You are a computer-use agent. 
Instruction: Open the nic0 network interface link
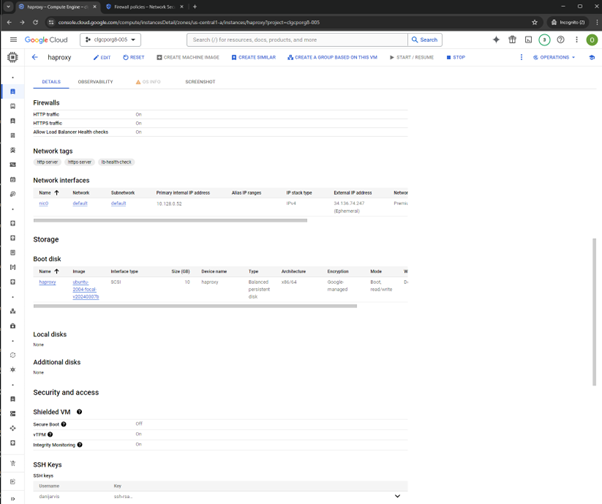(x=43, y=203)
